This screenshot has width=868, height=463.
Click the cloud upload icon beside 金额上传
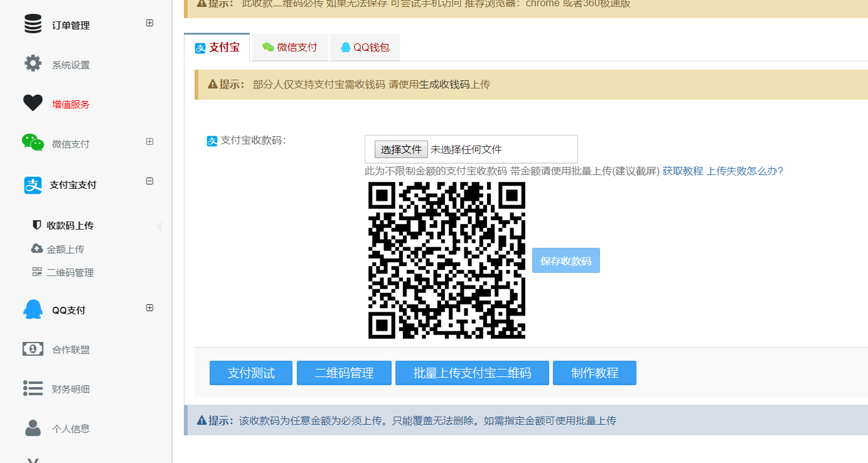pos(37,248)
